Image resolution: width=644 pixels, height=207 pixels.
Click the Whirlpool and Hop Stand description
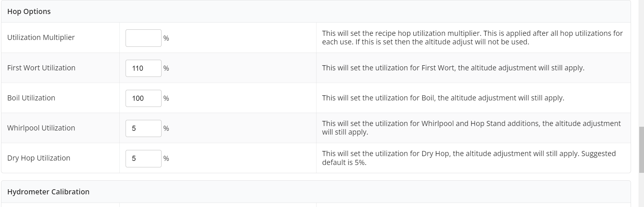471,128
